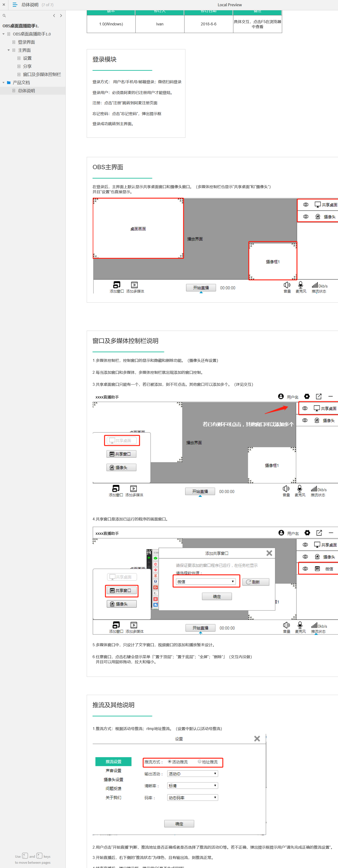This screenshot has height=868, width=338.
Task: Toggle the 共享桌面 eye in the mockup under step 3
Action: click(x=305, y=408)
